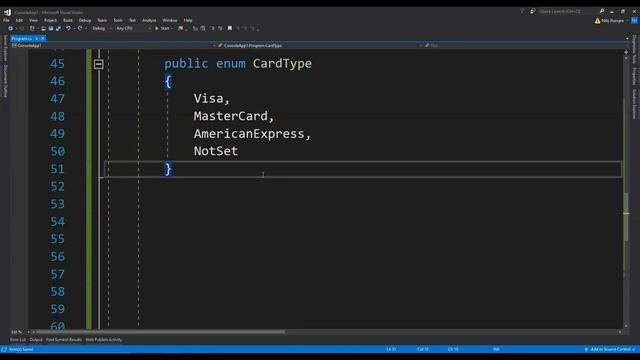
Task: Click the vertical scrollbar up arrow
Action: (626, 58)
